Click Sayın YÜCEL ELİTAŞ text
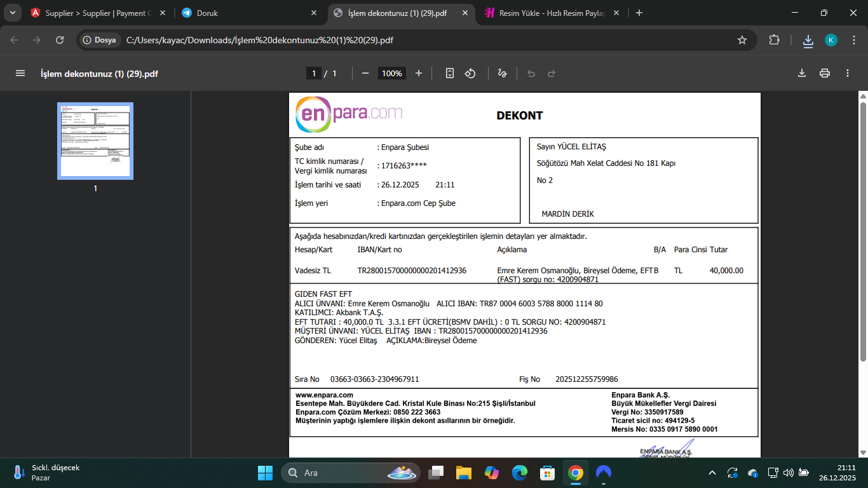Screen dimensions: 868x488 pos(571,147)
